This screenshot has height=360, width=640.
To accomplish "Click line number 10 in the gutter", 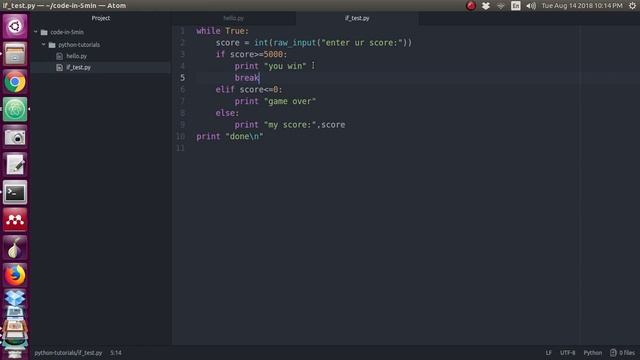I will pyautogui.click(x=180, y=136).
